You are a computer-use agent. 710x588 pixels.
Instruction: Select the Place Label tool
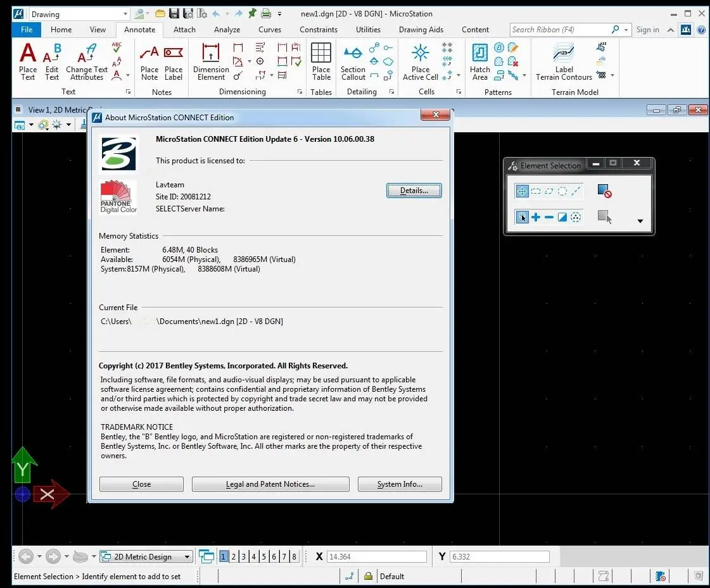[174, 63]
